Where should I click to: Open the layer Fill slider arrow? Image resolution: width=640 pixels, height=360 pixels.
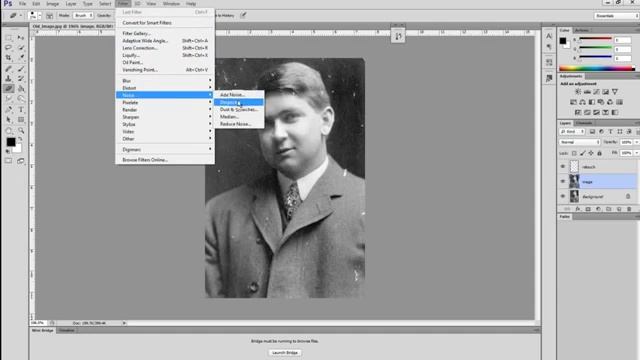pos(636,153)
